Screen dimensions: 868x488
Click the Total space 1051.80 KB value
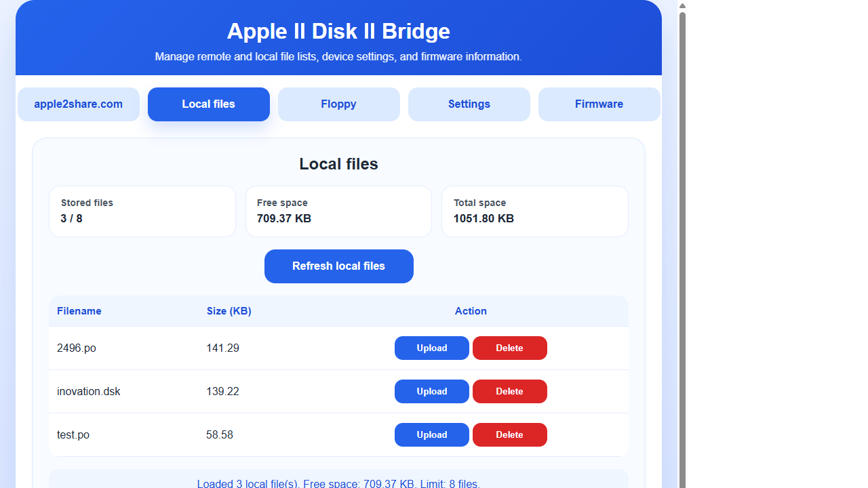click(x=484, y=218)
